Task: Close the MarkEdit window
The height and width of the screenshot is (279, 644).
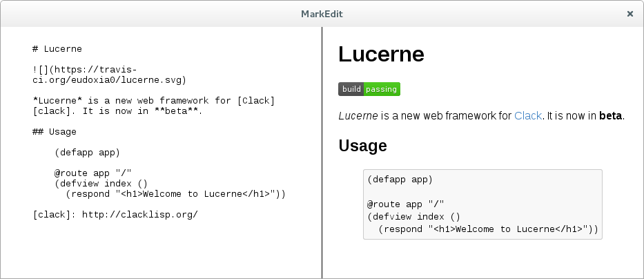Action: coord(630,14)
